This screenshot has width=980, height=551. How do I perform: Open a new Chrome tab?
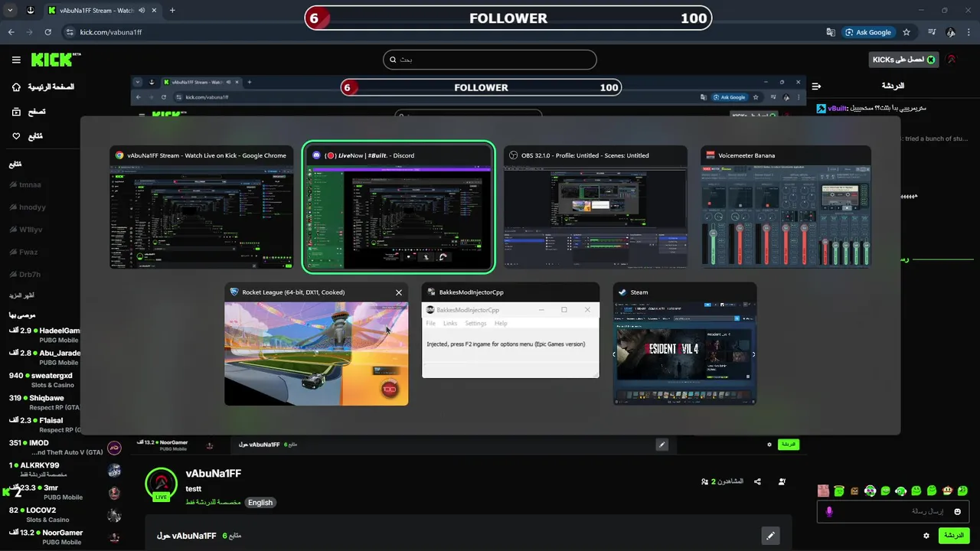172,11
